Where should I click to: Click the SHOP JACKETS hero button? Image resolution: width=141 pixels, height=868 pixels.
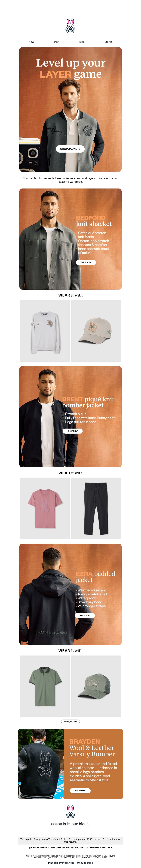(70, 149)
